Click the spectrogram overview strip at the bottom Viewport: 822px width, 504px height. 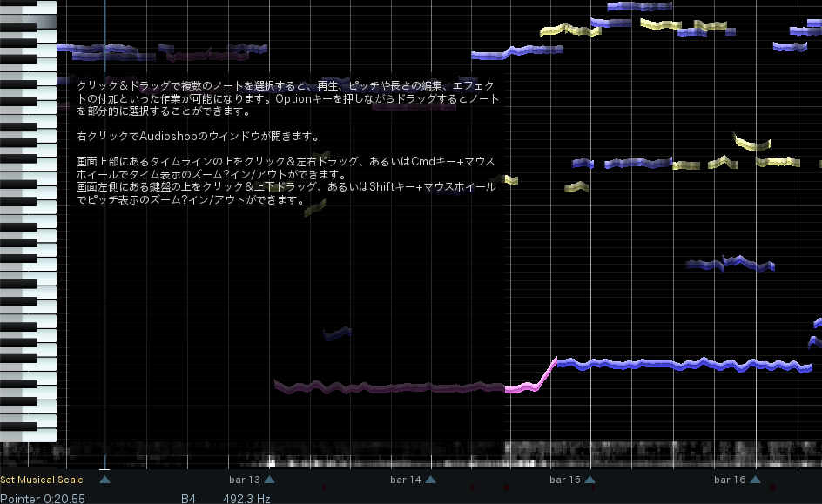pyautogui.click(x=411, y=454)
